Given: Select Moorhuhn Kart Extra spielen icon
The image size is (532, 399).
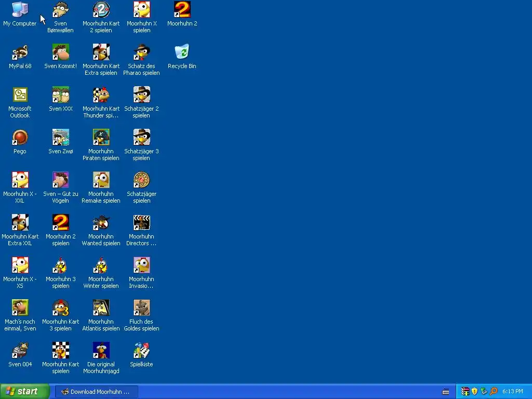Looking at the screenshot, I should click(101, 52).
